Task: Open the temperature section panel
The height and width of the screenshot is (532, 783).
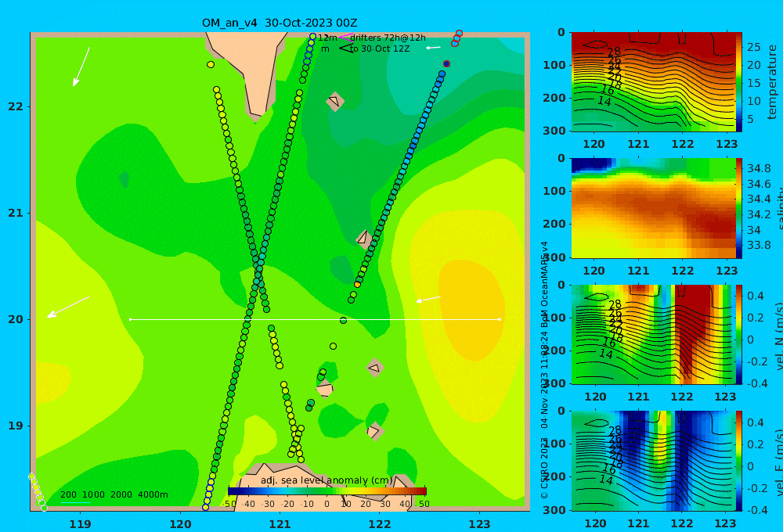Action: 653,82
